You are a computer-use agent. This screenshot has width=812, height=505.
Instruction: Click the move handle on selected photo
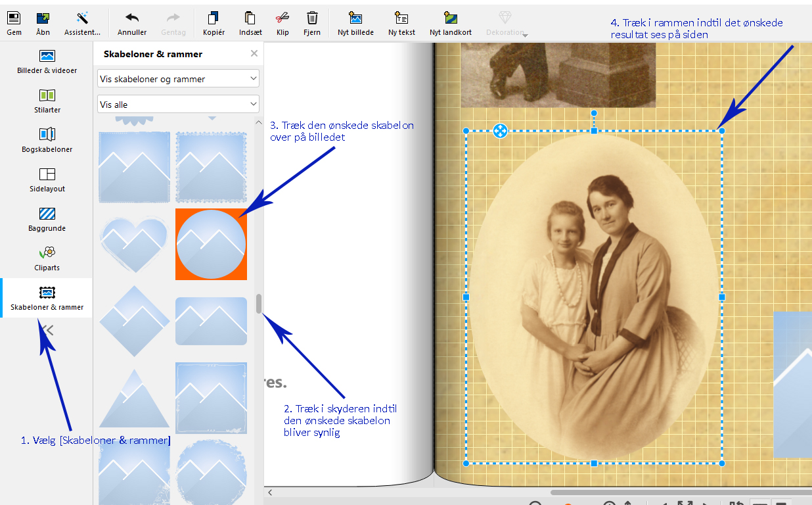[500, 131]
